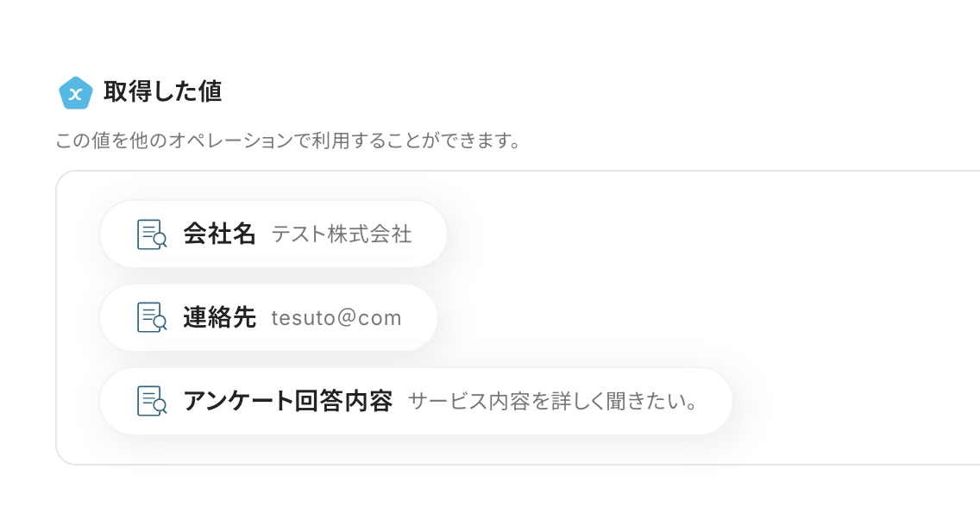Image resolution: width=980 pixels, height=519 pixels.
Task: Click empty space right of 連絡先 pill
Action: tap(690, 318)
